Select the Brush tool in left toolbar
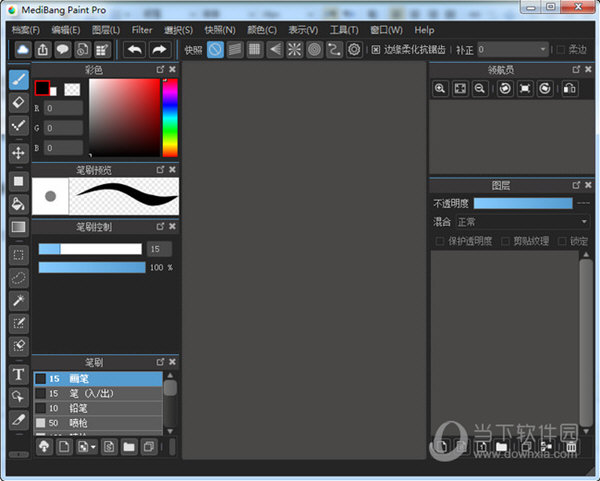Image resolution: width=600 pixels, height=481 pixels. point(18,80)
